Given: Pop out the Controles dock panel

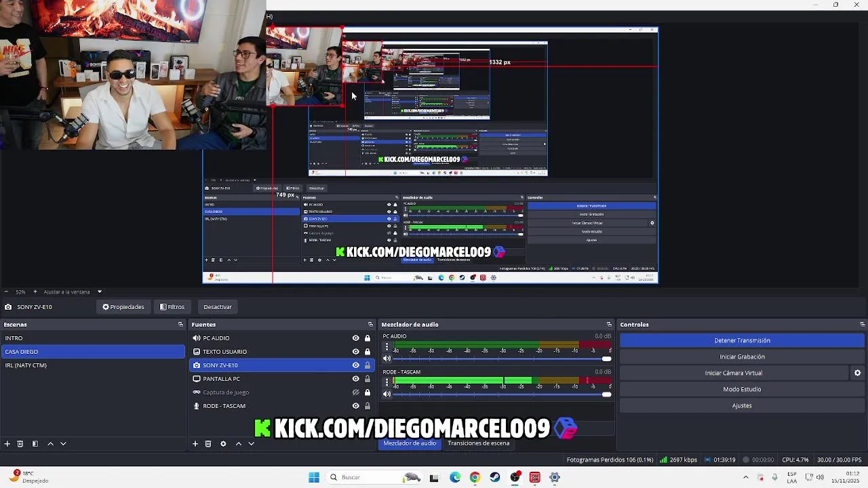Looking at the screenshot, I should [862, 324].
